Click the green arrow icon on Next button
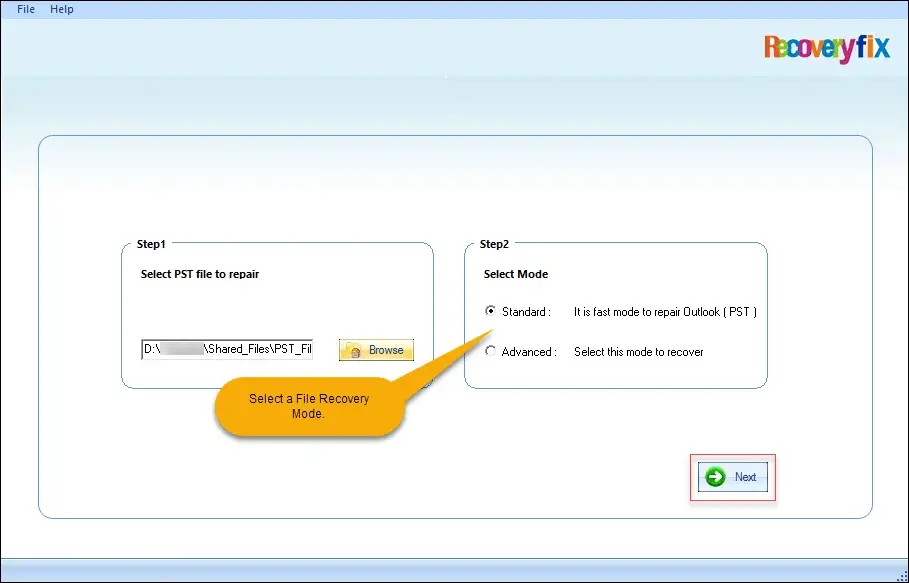 coord(716,477)
